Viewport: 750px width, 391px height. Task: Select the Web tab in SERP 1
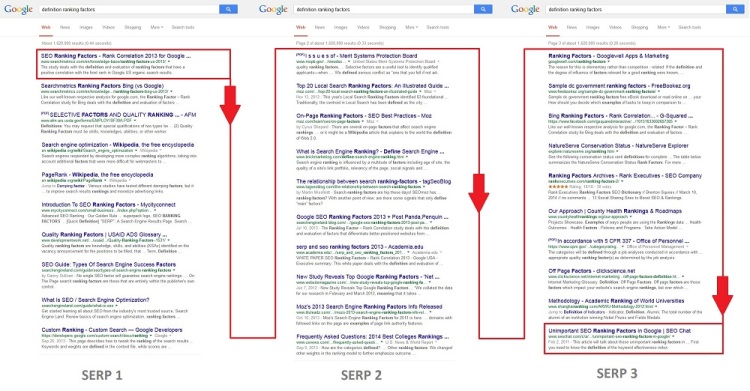(46, 27)
